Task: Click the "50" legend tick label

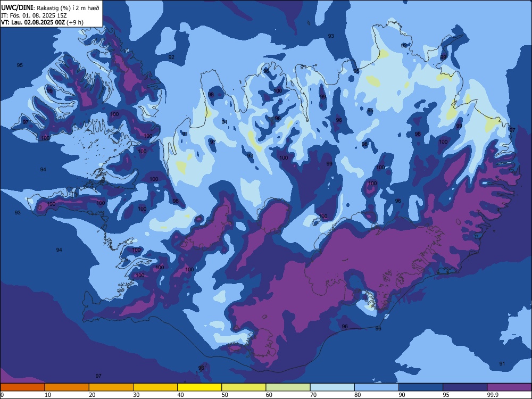Action: pos(225,395)
